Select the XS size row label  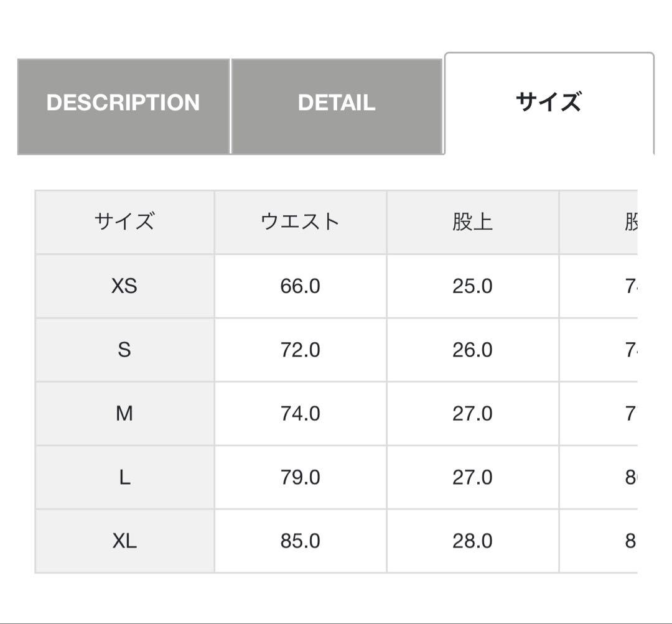124,286
